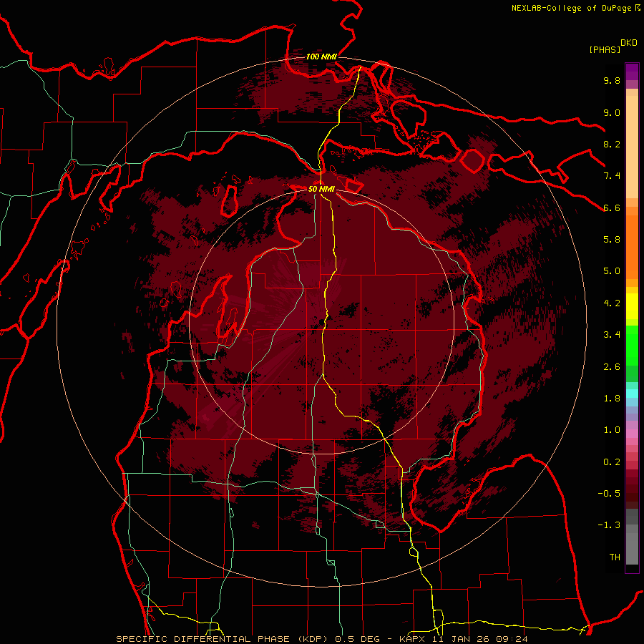This screenshot has width=644, height=644.
Task: Pick the dark orange segment of the color scale
Action: click(632, 248)
